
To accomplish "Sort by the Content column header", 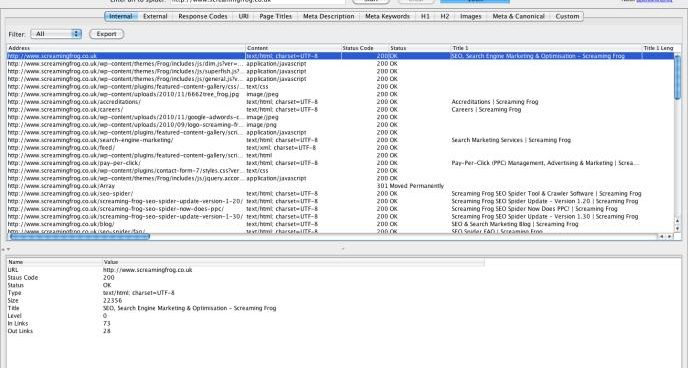I will pyautogui.click(x=293, y=48).
